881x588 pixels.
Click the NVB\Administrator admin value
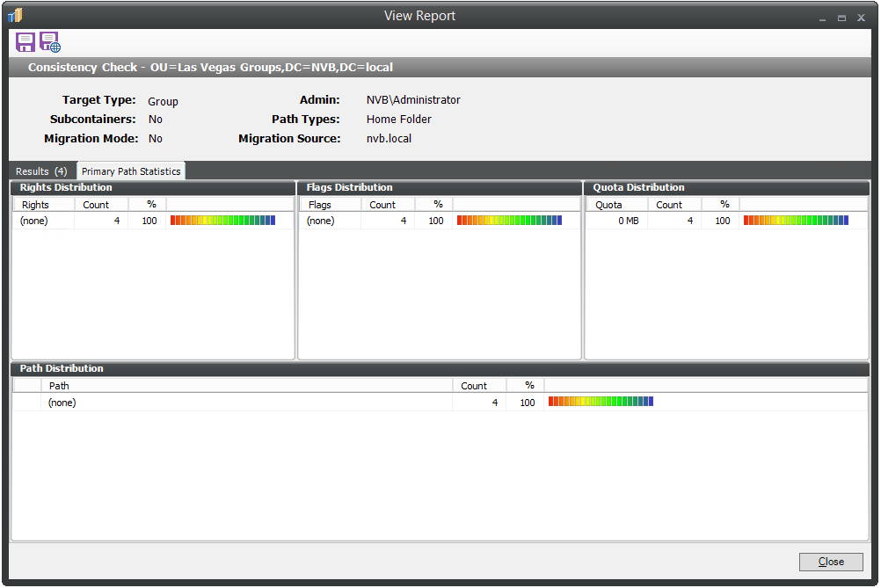(413, 100)
